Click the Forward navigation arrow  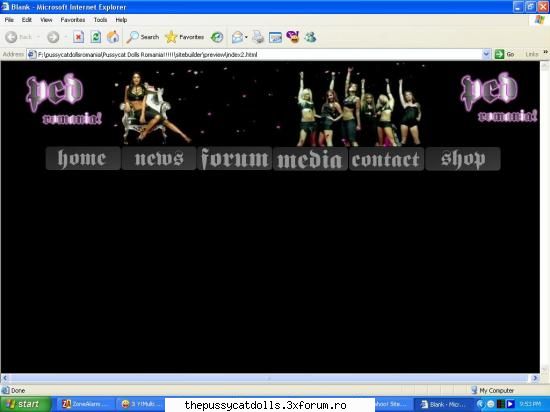53,37
